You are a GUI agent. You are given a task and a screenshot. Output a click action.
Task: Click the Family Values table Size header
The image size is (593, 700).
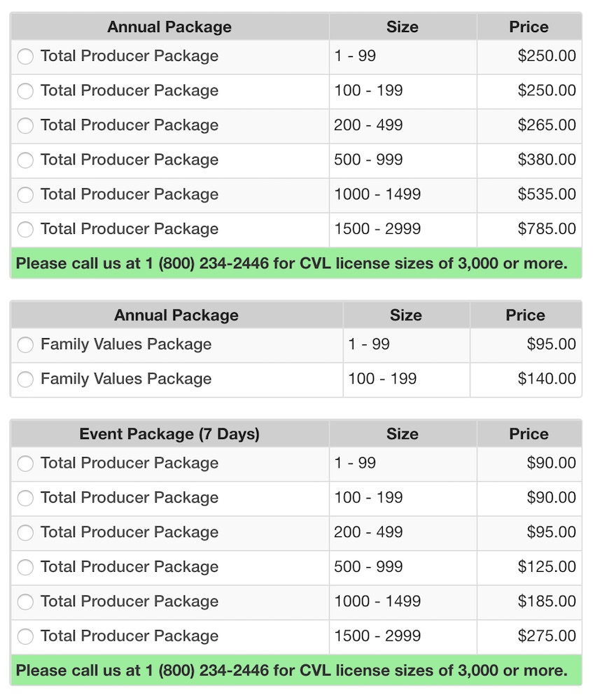(x=406, y=315)
